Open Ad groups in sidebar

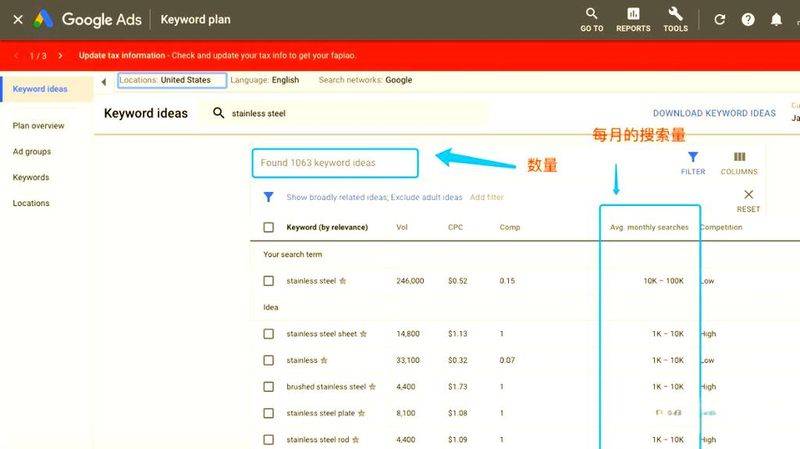click(32, 152)
